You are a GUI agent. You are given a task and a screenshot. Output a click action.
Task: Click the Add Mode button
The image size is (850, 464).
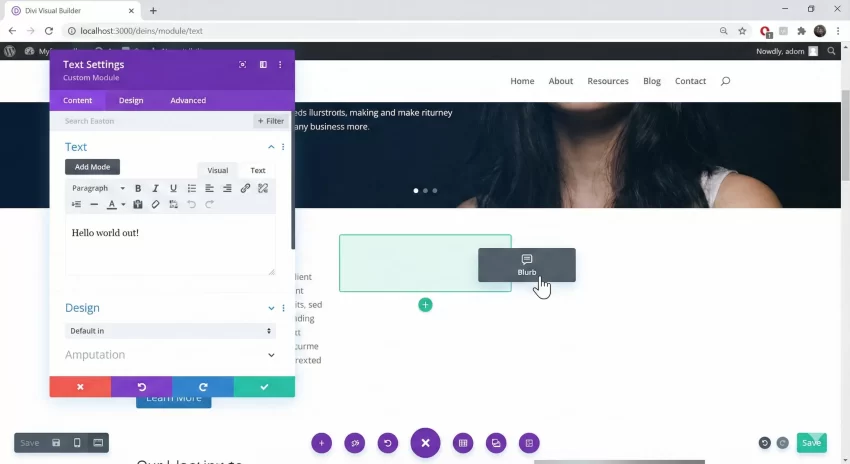pos(92,167)
